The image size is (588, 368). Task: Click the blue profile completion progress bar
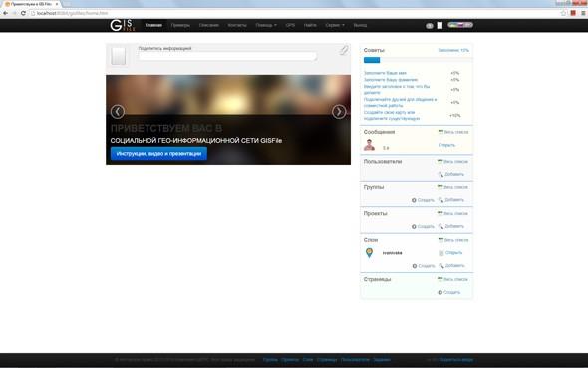[x=372, y=60]
